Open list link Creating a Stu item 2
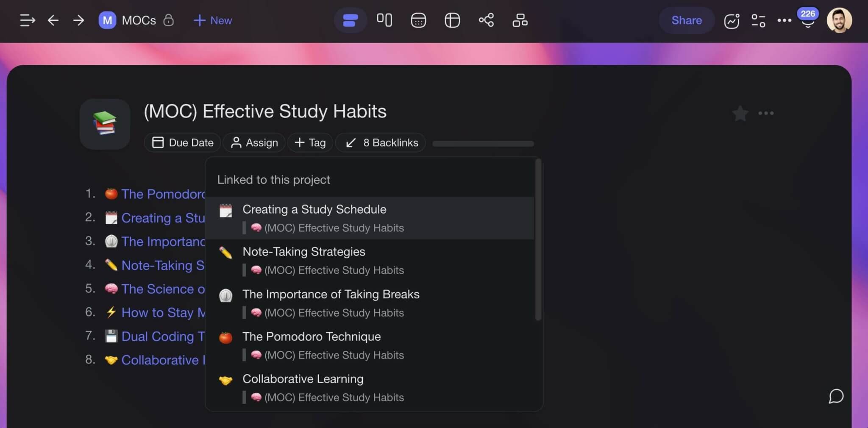The height and width of the screenshot is (428, 868). (x=163, y=218)
